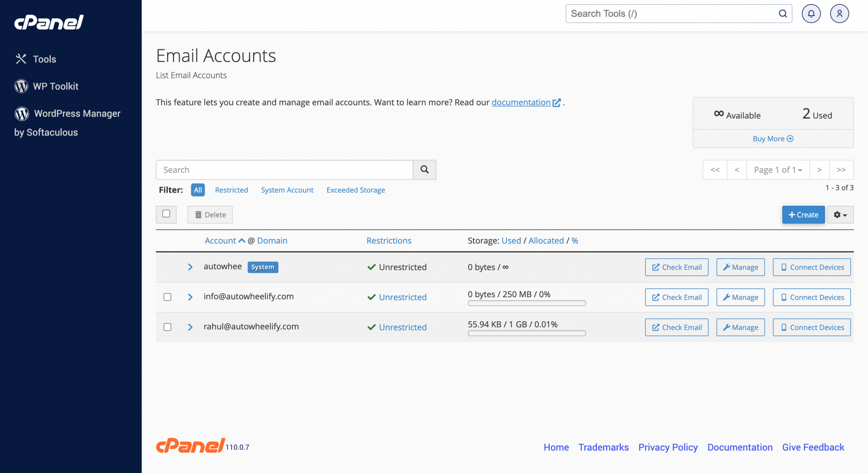Image resolution: width=868 pixels, height=473 pixels.
Task: Apply the Exceeded Storage filter
Action: (x=356, y=190)
